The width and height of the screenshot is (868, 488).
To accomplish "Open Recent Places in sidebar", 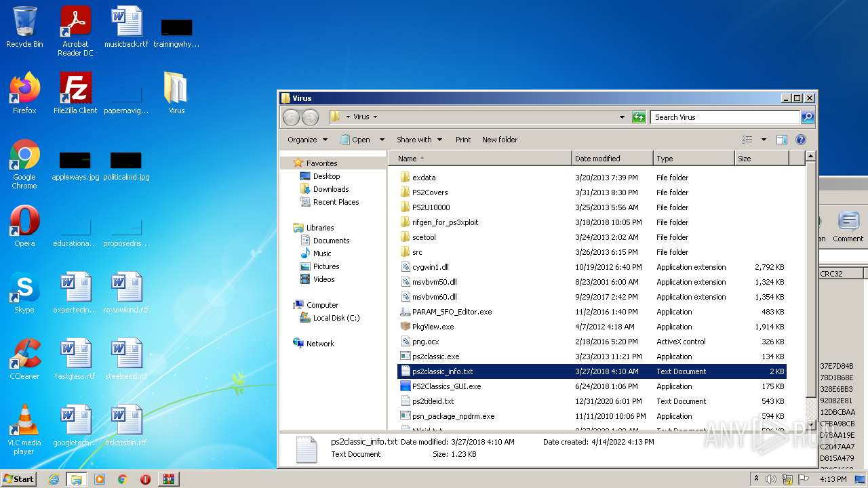I will [336, 202].
